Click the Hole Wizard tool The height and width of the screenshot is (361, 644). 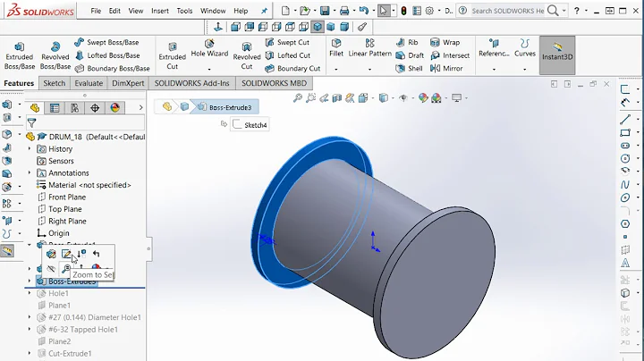[209, 48]
